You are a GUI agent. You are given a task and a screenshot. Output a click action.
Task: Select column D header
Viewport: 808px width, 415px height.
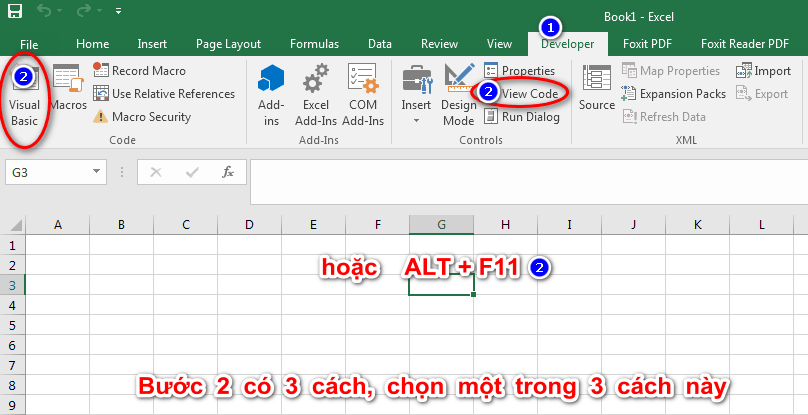249,224
